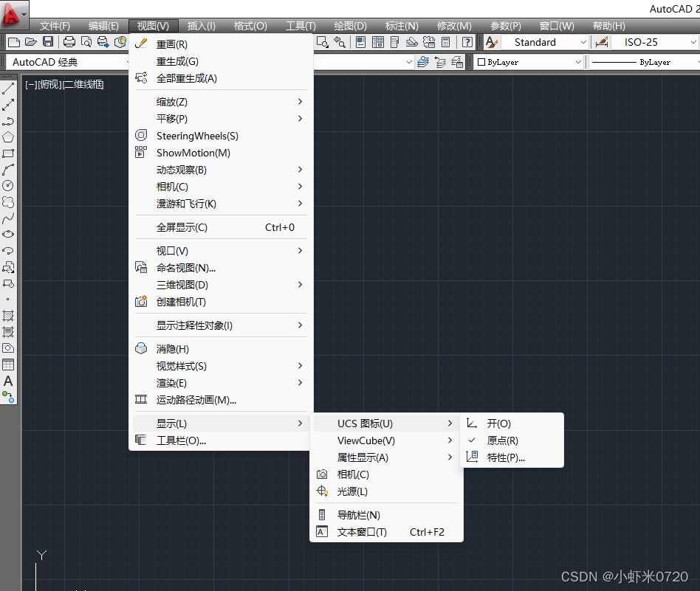Open the DesignCenter icon

377,42
